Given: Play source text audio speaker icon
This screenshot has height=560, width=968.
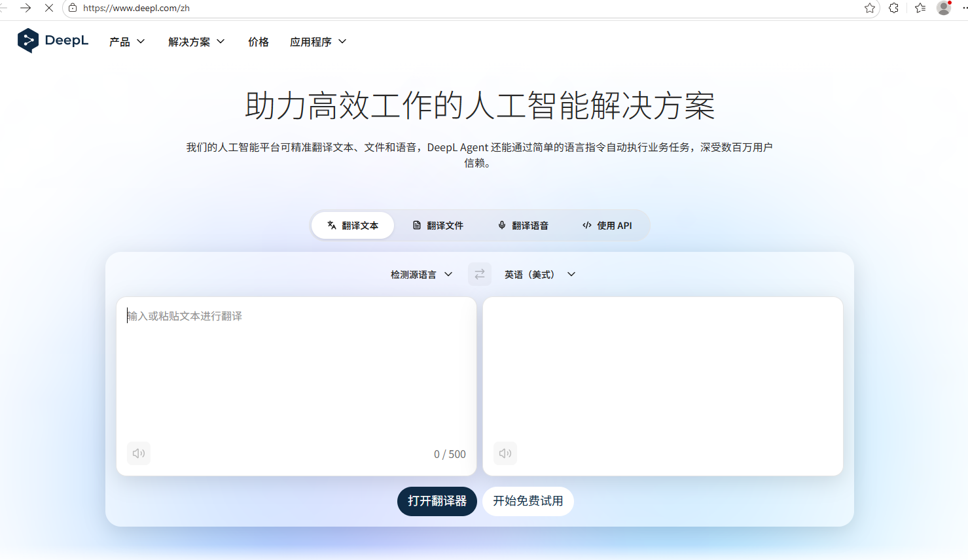Looking at the screenshot, I should [139, 453].
